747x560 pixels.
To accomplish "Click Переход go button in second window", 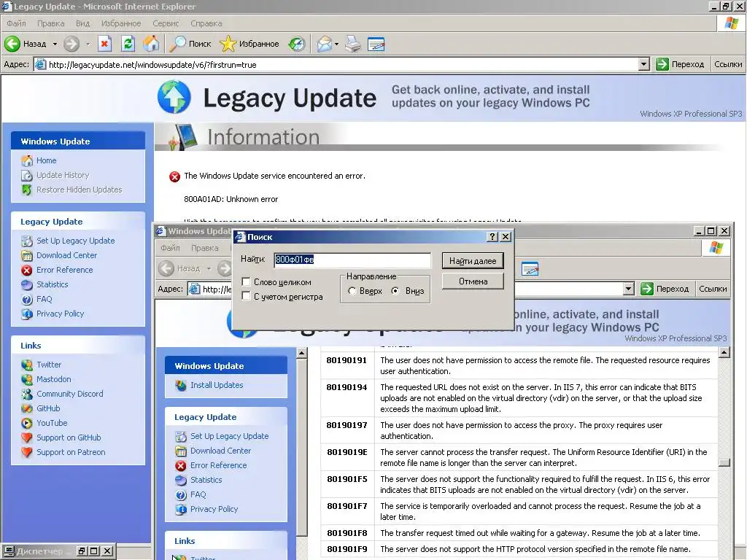I will [x=665, y=289].
